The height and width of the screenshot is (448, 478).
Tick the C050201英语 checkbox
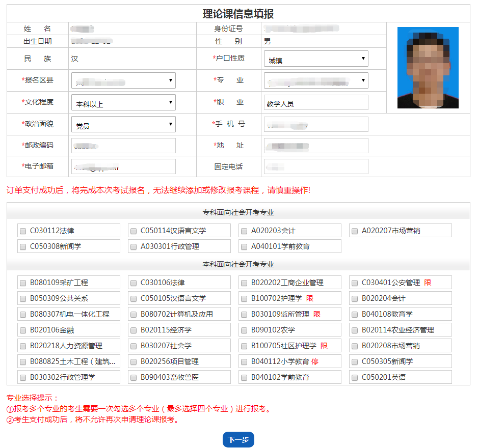354,377
